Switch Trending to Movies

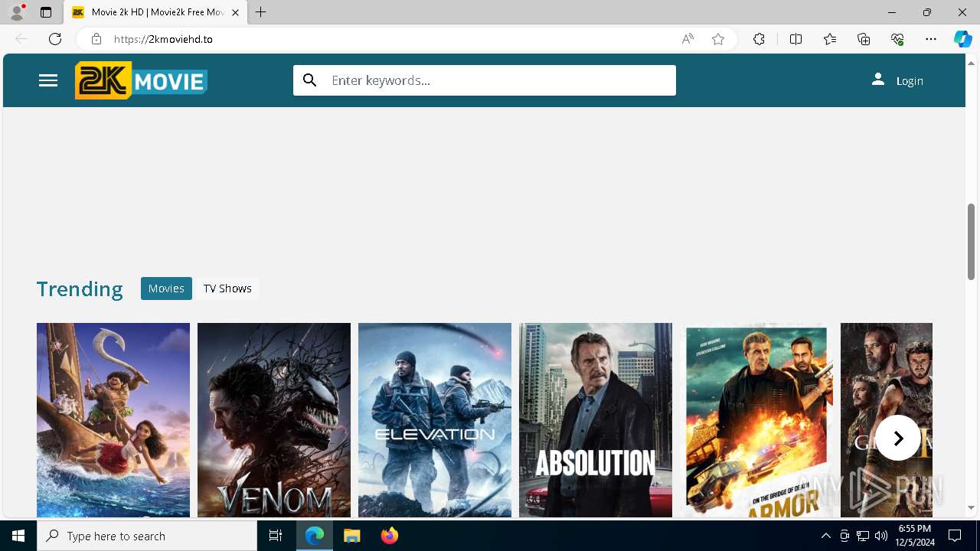pos(166,289)
